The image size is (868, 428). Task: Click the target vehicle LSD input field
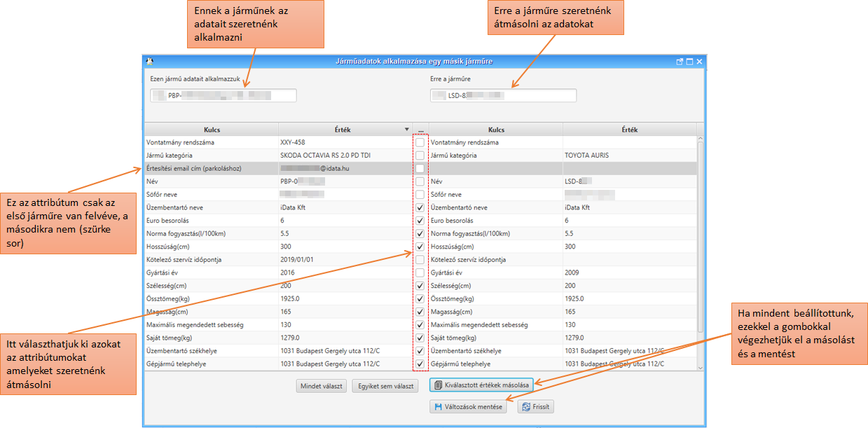tap(503, 95)
